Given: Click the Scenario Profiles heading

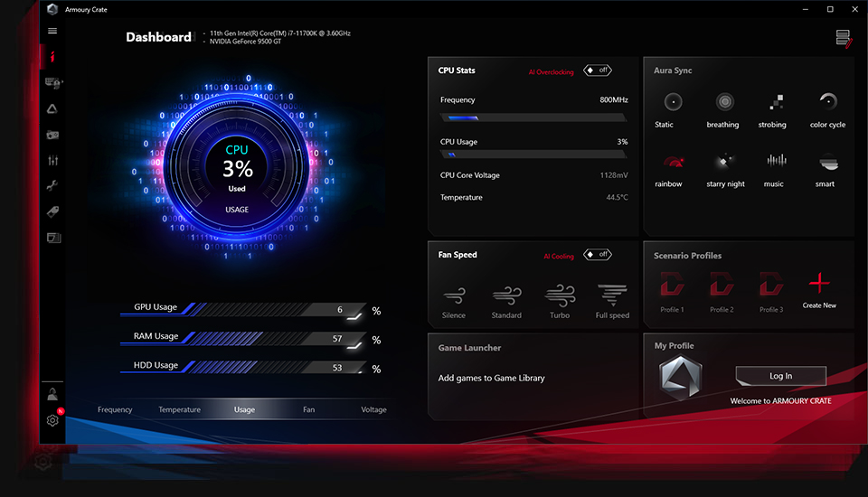Looking at the screenshot, I should click(x=687, y=256).
